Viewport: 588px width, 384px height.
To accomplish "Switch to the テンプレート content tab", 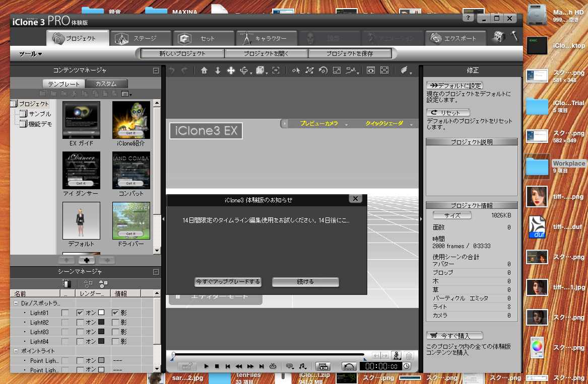I will (x=64, y=84).
